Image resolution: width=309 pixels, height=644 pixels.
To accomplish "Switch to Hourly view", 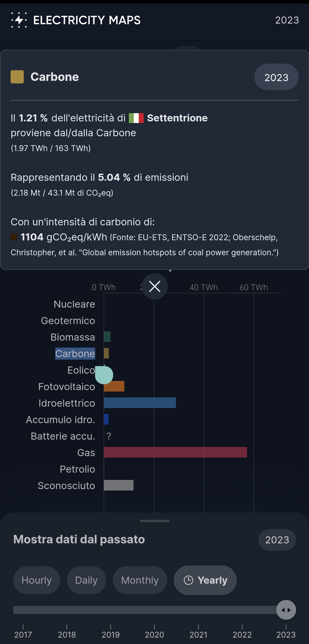I will [x=37, y=580].
